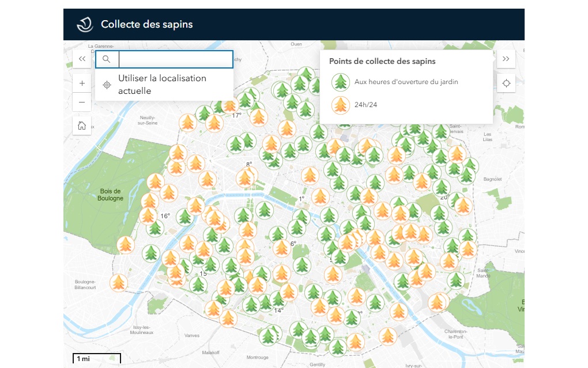The image size is (588, 368).
Task: Click 'Aux heures d'ouverture du jardin' legend label
Action: (x=406, y=82)
